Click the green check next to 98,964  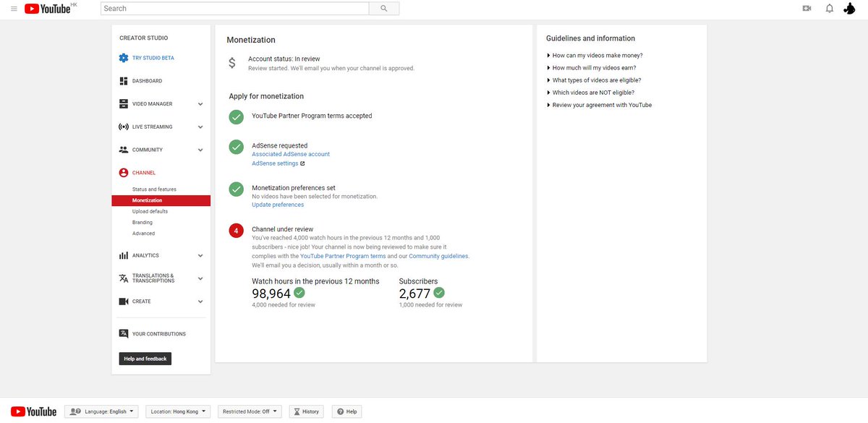(299, 293)
